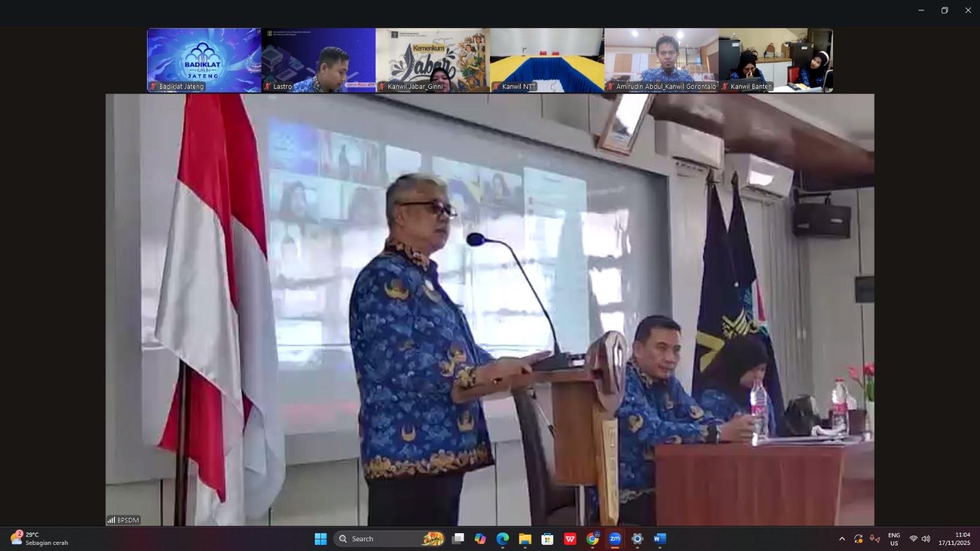Open weather widget showing 29°C
The width and height of the screenshot is (980, 551).
click(x=40, y=539)
